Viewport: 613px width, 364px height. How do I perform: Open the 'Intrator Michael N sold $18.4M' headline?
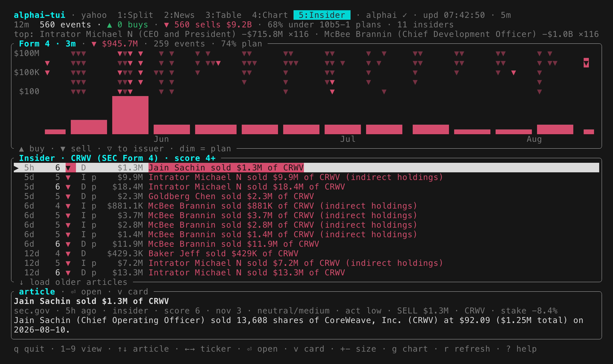[x=247, y=187]
